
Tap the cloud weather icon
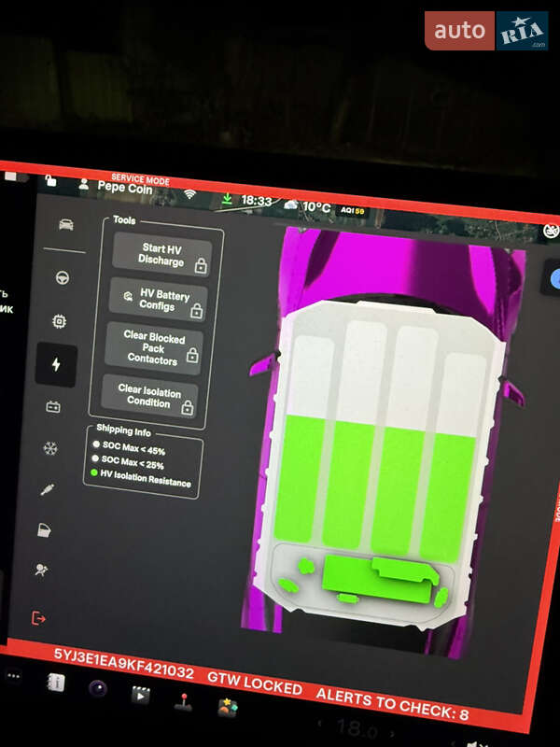tap(291, 204)
